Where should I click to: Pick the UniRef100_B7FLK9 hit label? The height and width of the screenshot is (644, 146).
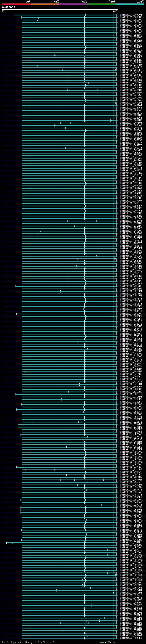point(131,173)
